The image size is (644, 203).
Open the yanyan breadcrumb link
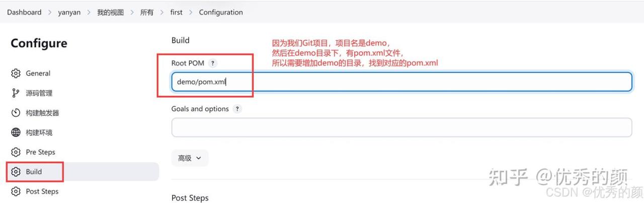[69, 13]
